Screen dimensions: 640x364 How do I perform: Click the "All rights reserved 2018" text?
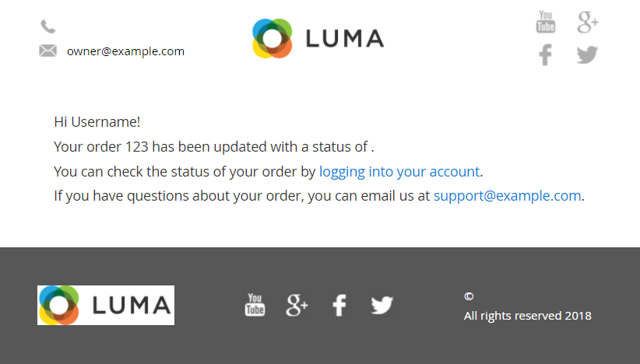coord(527,316)
